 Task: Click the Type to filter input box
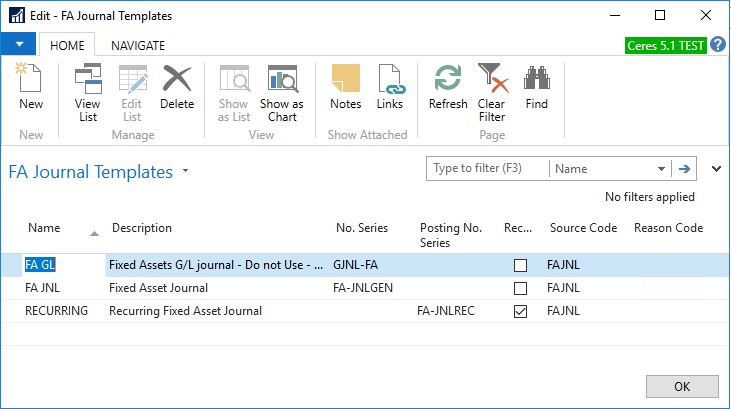coord(487,169)
